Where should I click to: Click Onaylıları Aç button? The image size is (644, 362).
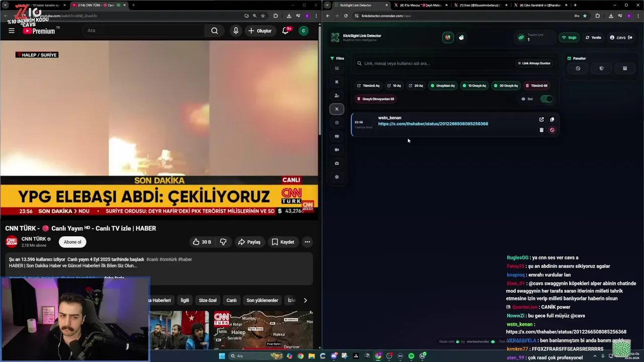[443, 85]
